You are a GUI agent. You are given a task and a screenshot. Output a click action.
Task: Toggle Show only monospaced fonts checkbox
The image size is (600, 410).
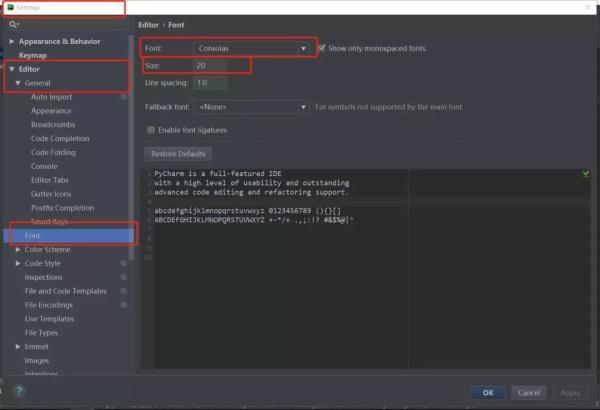click(322, 48)
